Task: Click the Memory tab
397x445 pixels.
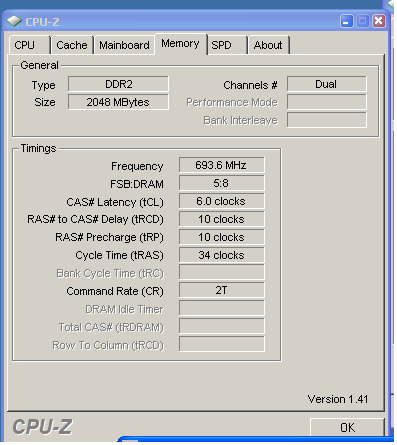Action: coord(180,44)
